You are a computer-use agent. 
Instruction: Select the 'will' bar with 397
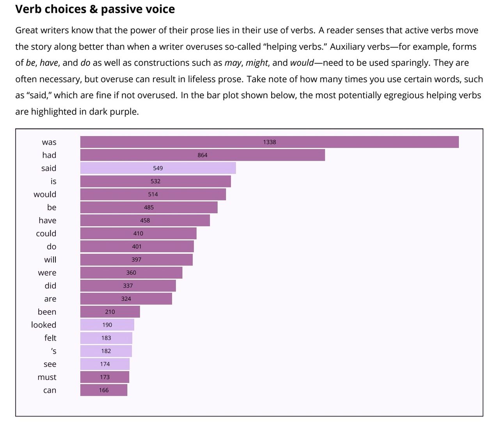[137, 260]
